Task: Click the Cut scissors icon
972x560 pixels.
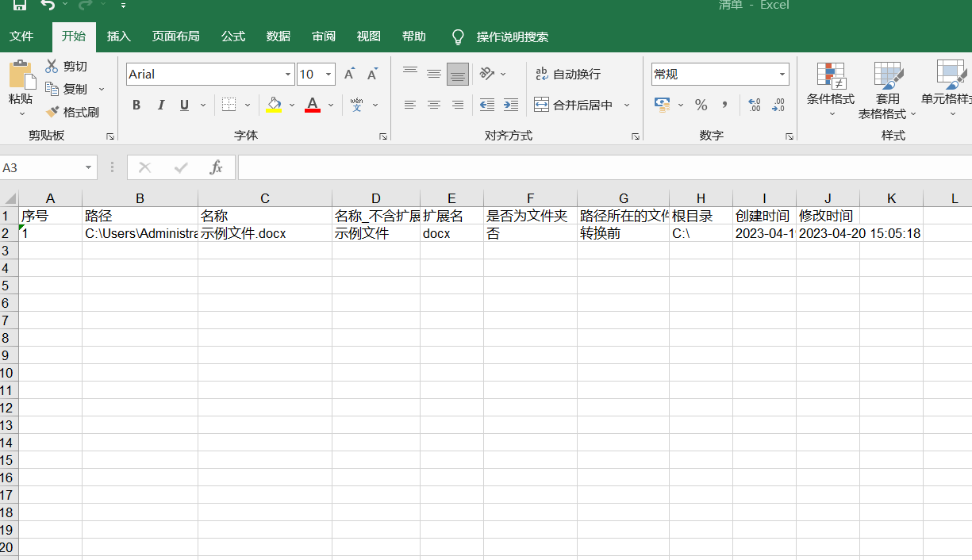Action: click(x=52, y=67)
